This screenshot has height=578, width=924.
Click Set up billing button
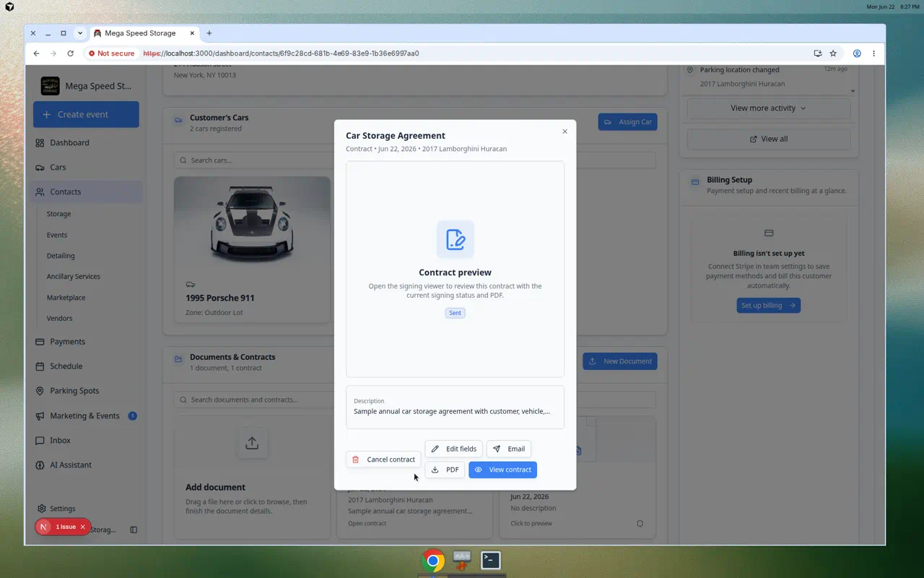click(769, 306)
